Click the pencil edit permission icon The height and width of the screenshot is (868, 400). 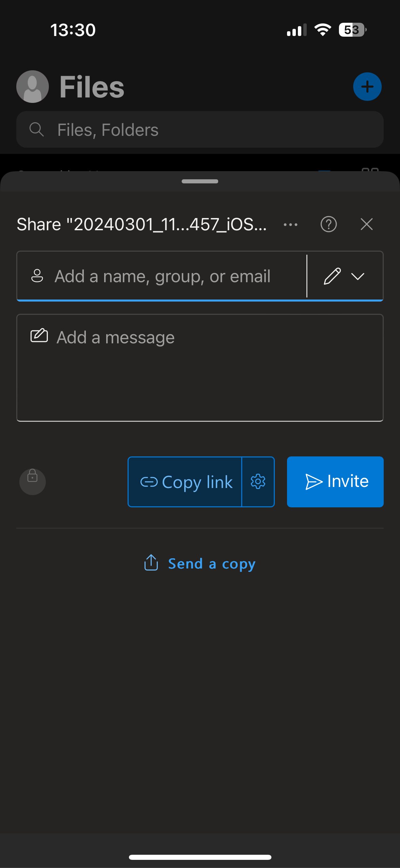332,276
